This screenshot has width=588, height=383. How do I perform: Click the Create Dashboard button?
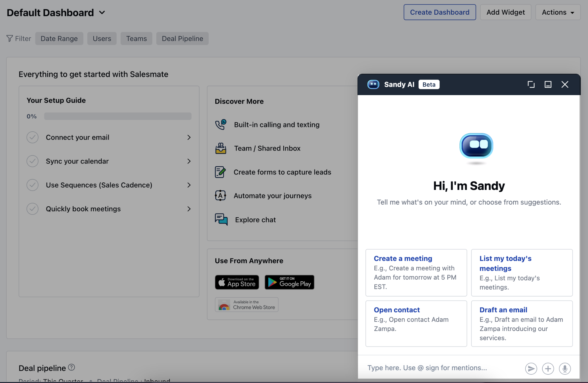(x=440, y=12)
